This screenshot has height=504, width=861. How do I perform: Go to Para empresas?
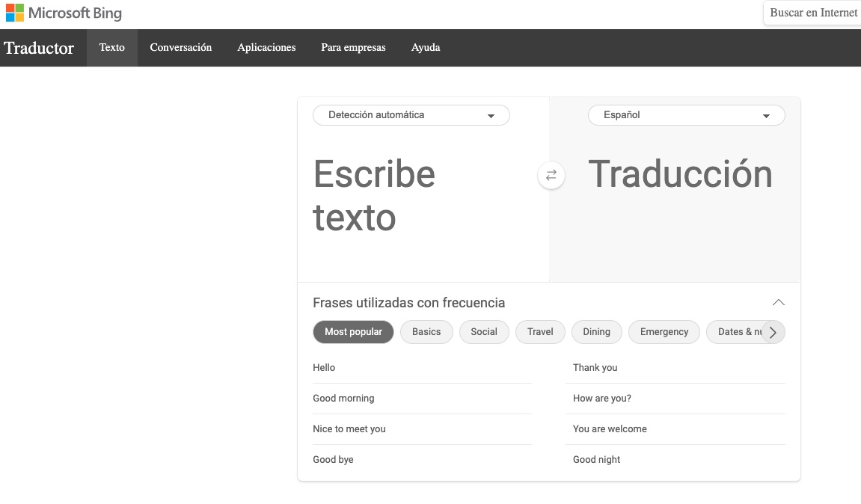point(353,47)
